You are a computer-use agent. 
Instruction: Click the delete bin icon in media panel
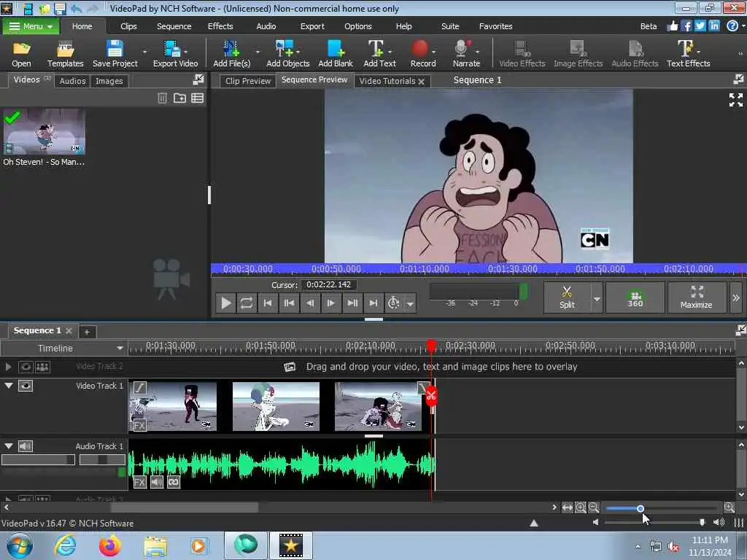(x=163, y=98)
